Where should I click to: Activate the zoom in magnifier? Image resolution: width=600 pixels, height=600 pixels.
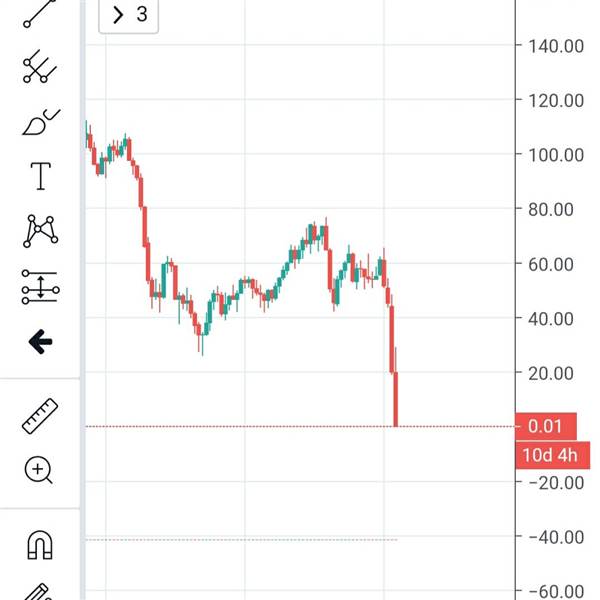tap(40, 469)
